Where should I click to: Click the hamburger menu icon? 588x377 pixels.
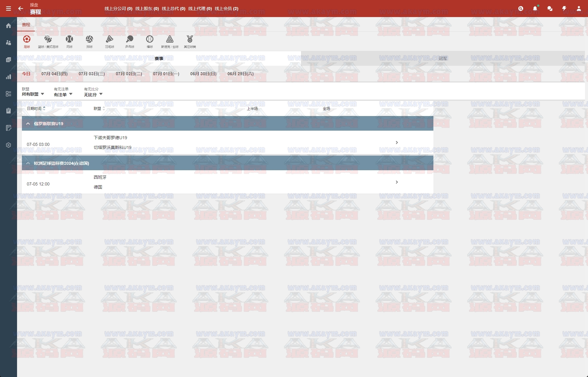[x=9, y=9]
